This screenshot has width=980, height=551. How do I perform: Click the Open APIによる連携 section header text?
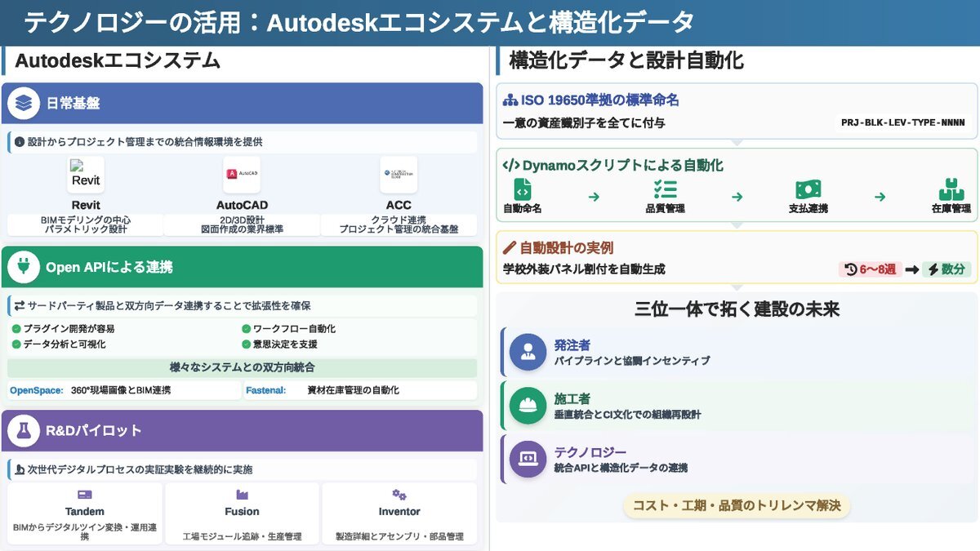(x=109, y=268)
